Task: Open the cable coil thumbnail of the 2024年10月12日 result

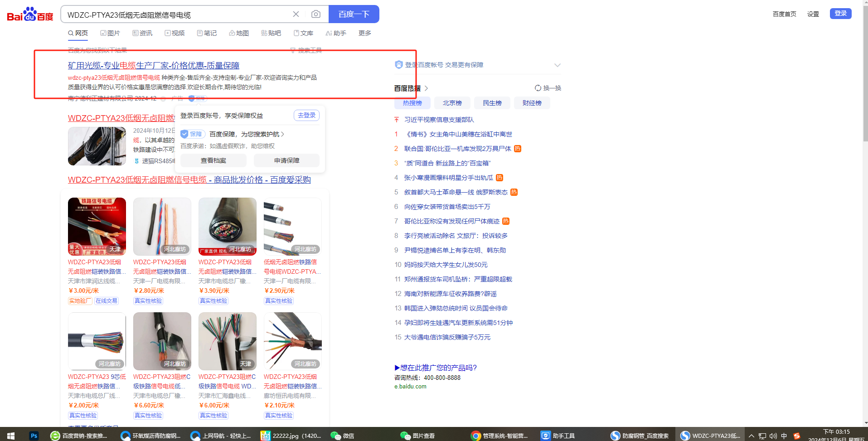Action: (97, 146)
